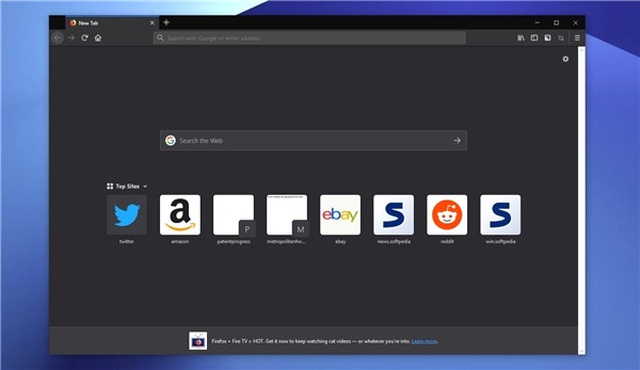Minimize the Firefox window
Viewport: 640px width, 370px height.
point(537,23)
